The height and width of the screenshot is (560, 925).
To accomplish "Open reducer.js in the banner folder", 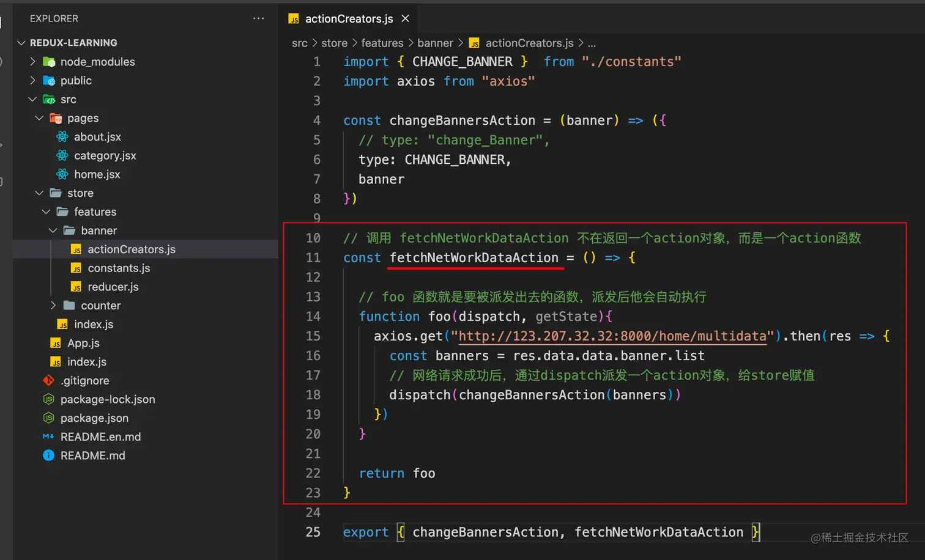I will (113, 287).
